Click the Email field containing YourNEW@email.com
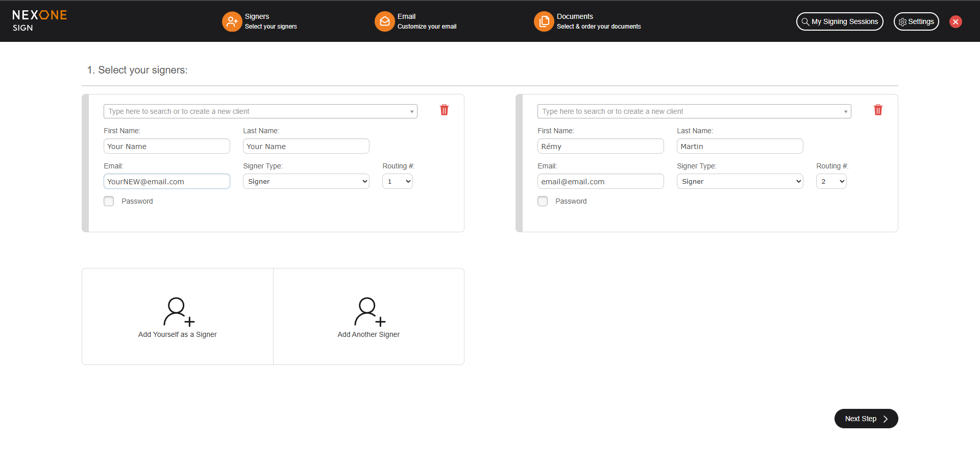Screen dimensions: 980x464 166,181
